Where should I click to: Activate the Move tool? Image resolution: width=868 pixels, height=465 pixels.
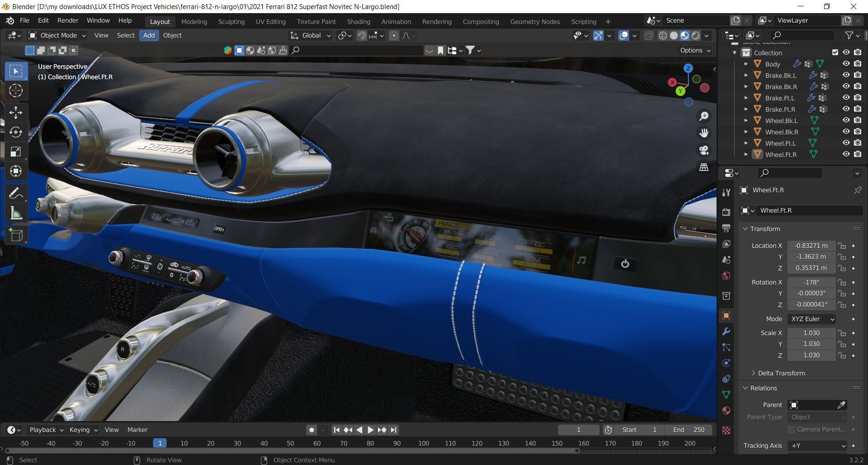coord(16,112)
